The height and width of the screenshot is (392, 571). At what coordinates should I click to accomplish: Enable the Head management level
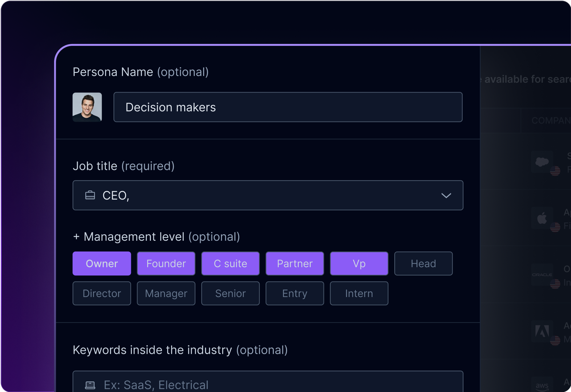423,263
